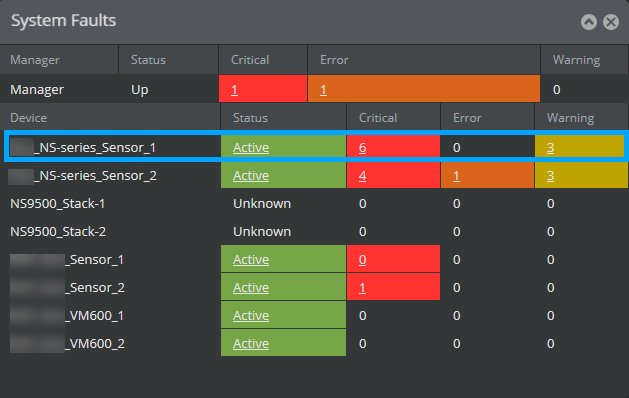Click Unknown status of NS9500_Stack-2
629x398 pixels.
262,232
